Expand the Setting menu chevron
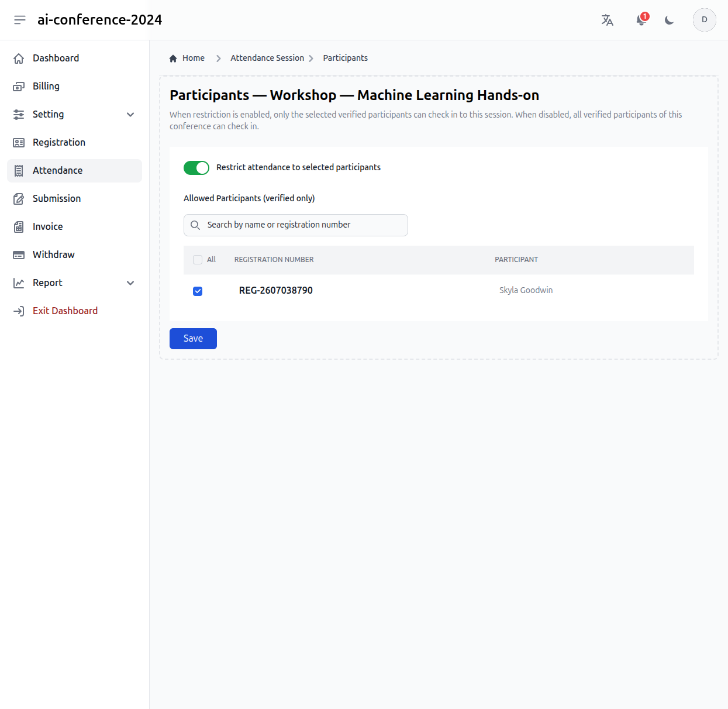Viewport: 728px width, 709px height. (x=130, y=115)
